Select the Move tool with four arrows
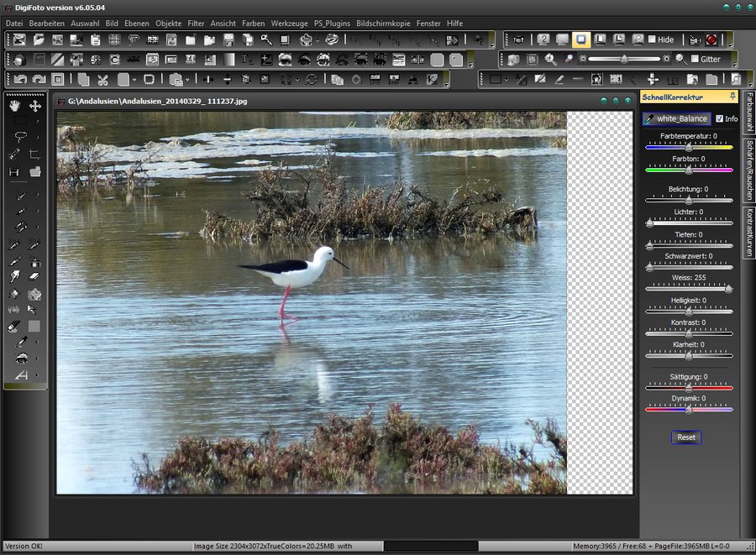 35,106
